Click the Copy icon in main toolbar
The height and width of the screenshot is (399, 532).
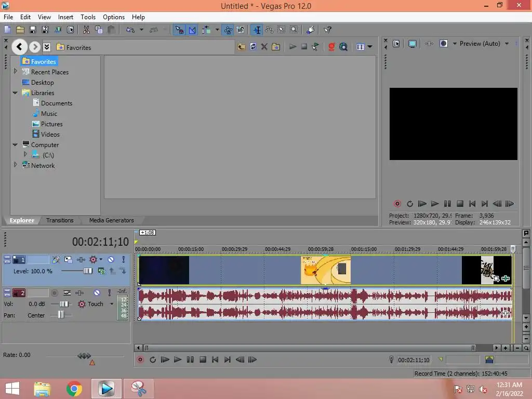click(x=99, y=30)
